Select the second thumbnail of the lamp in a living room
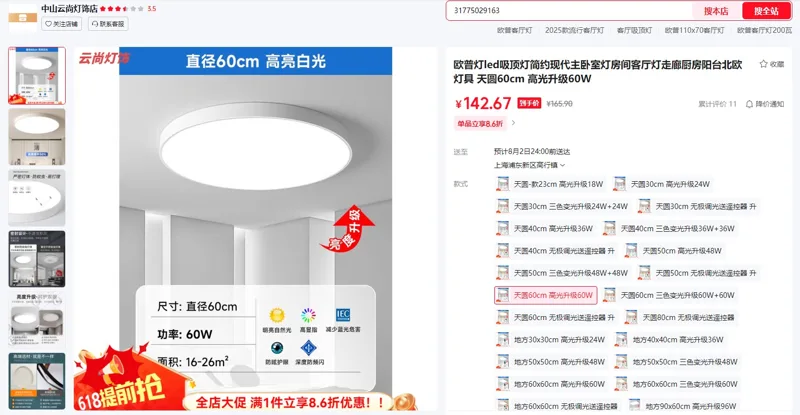800x415 pixels. (37, 137)
